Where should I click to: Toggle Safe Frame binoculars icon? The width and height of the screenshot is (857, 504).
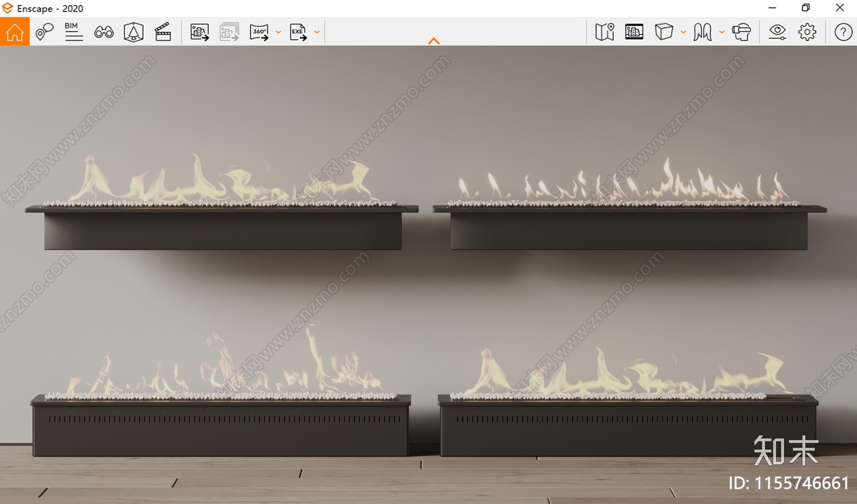[104, 32]
